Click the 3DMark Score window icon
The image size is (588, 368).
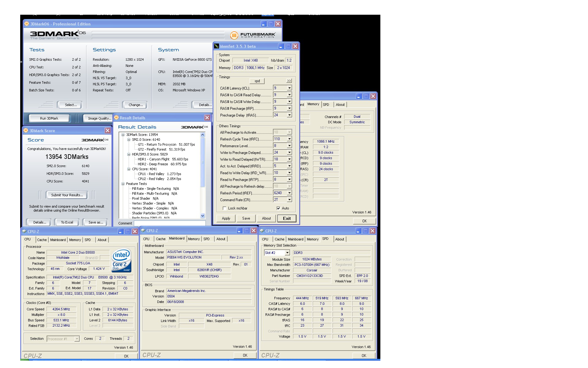(26, 130)
